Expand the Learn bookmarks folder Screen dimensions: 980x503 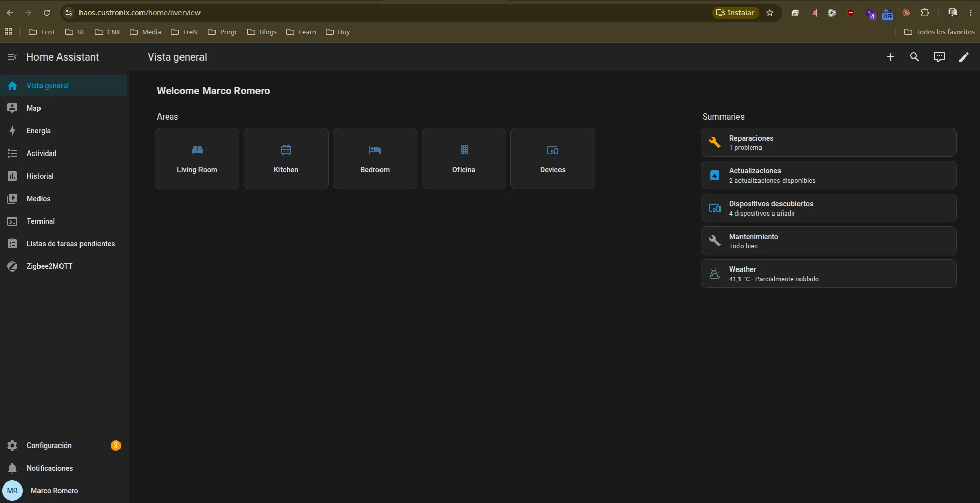301,32
